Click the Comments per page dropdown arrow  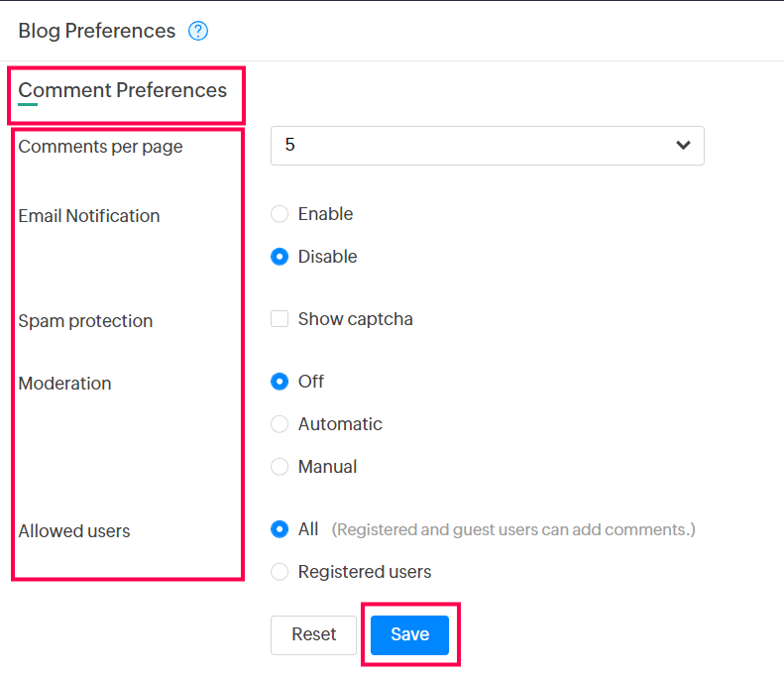(683, 145)
